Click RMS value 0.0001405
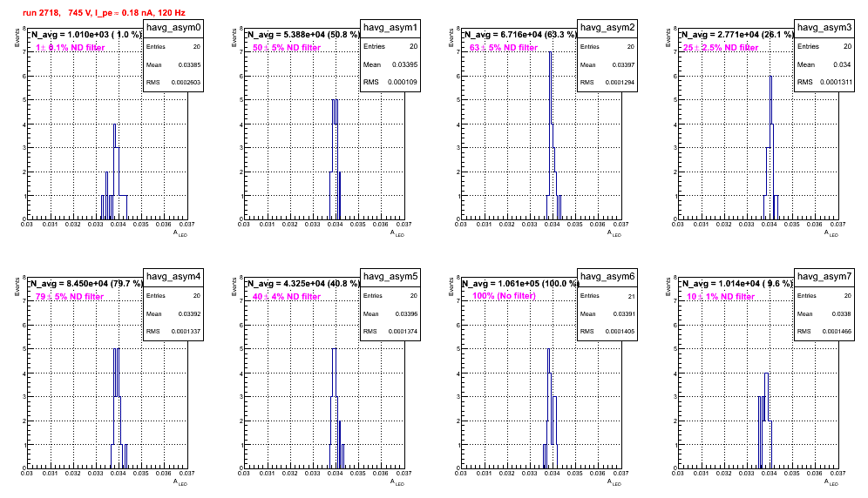The width and height of the screenshot is (868, 498). click(x=620, y=332)
